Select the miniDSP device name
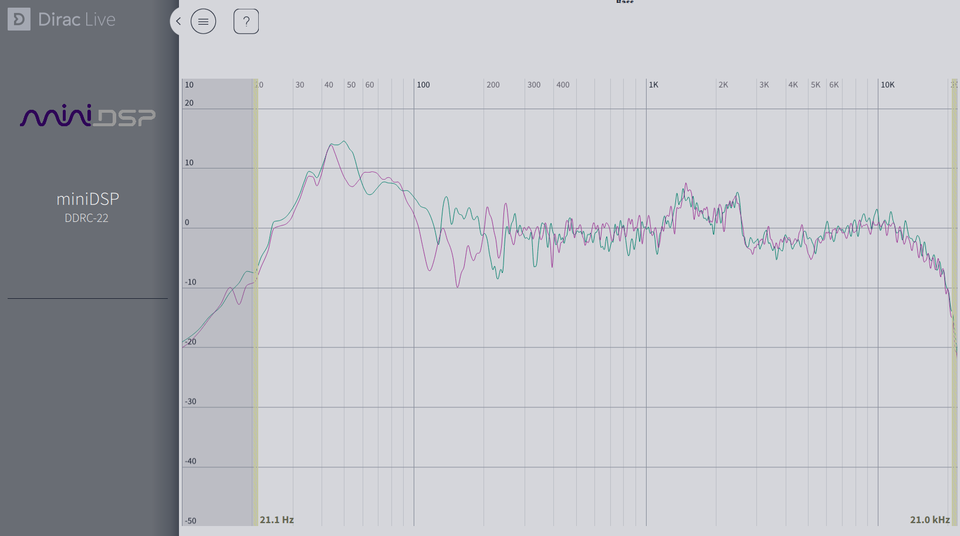 click(88, 199)
